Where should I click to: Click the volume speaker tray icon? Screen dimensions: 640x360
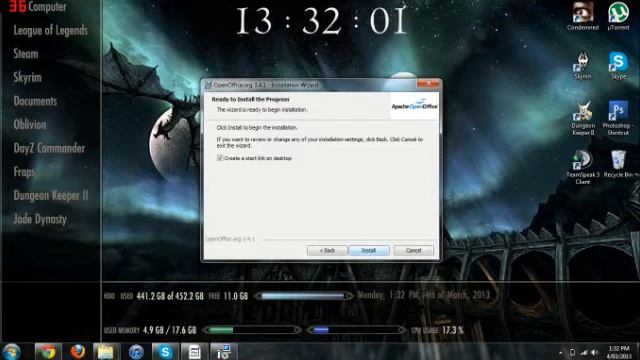click(594, 352)
